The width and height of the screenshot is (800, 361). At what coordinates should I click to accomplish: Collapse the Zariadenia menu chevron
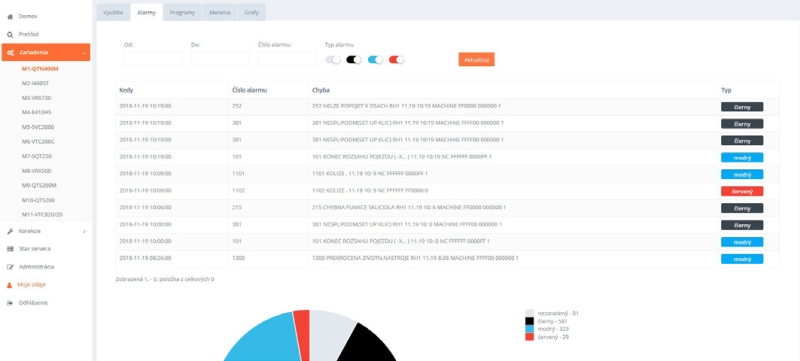[83, 53]
